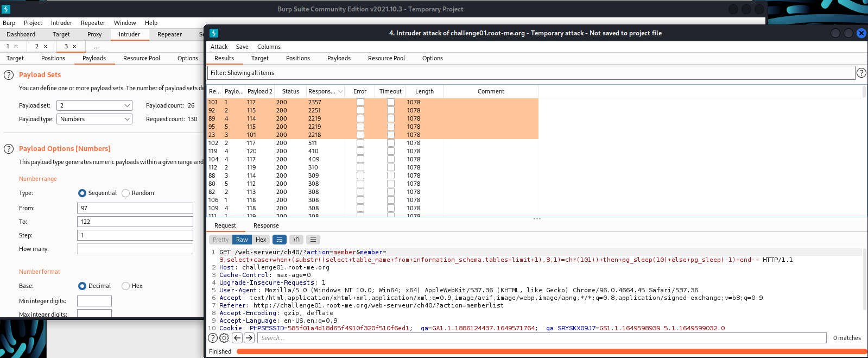The height and width of the screenshot is (358, 868).
Task: Switch to the Dashboard tab
Action: [x=21, y=34]
